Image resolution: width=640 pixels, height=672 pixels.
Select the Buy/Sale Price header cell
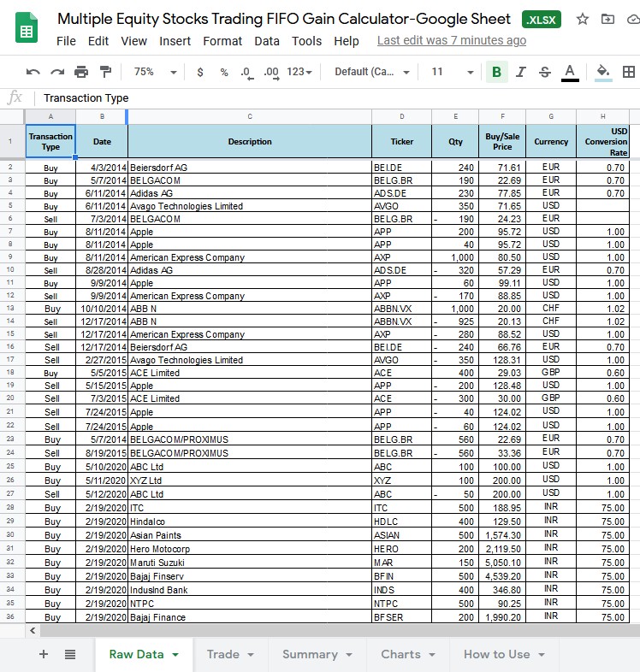tap(502, 141)
